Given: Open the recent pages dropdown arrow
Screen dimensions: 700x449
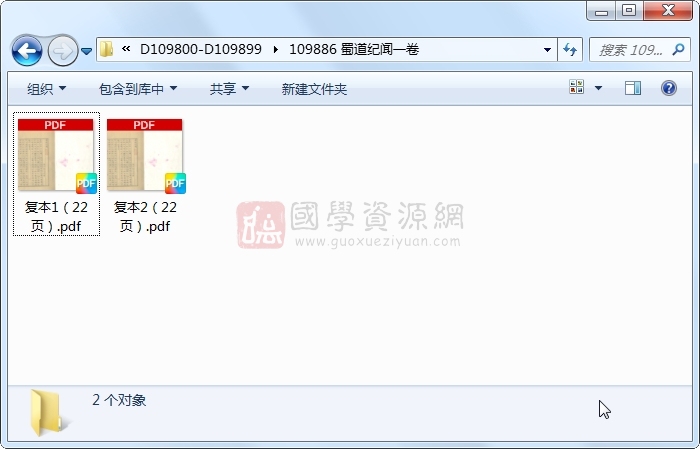Looking at the screenshot, I should pos(87,51).
